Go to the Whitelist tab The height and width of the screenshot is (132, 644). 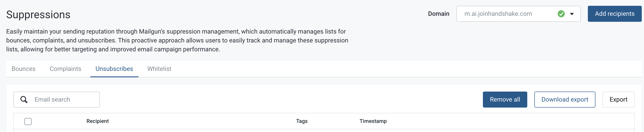pyautogui.click(x=159, y=69)
